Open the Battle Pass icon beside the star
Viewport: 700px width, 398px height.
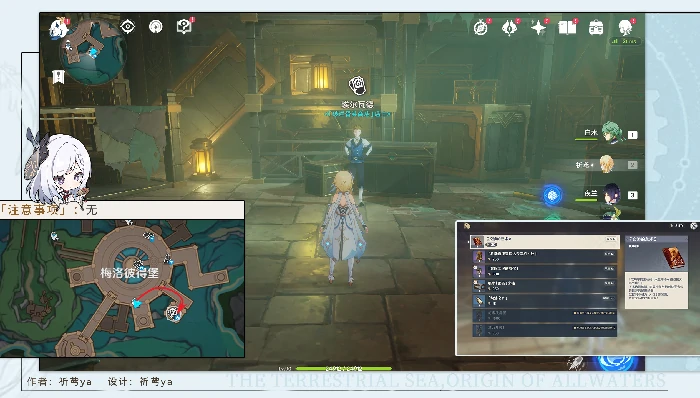tap(509, 28)
